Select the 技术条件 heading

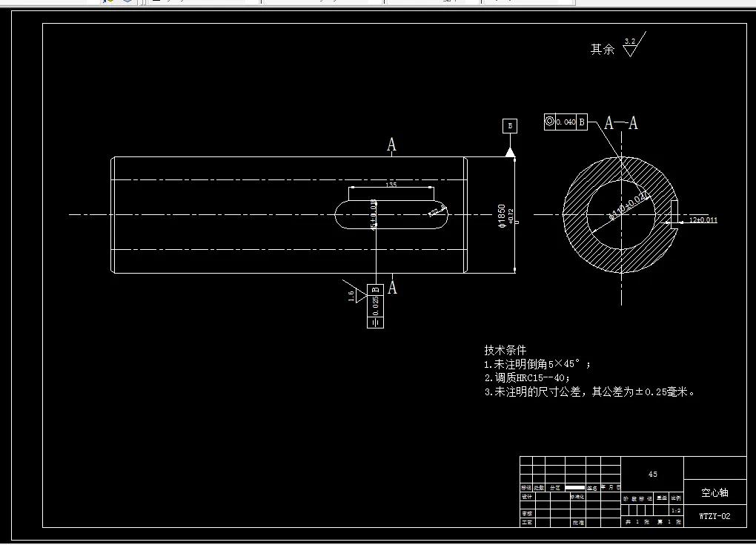(x=505, y=350)
